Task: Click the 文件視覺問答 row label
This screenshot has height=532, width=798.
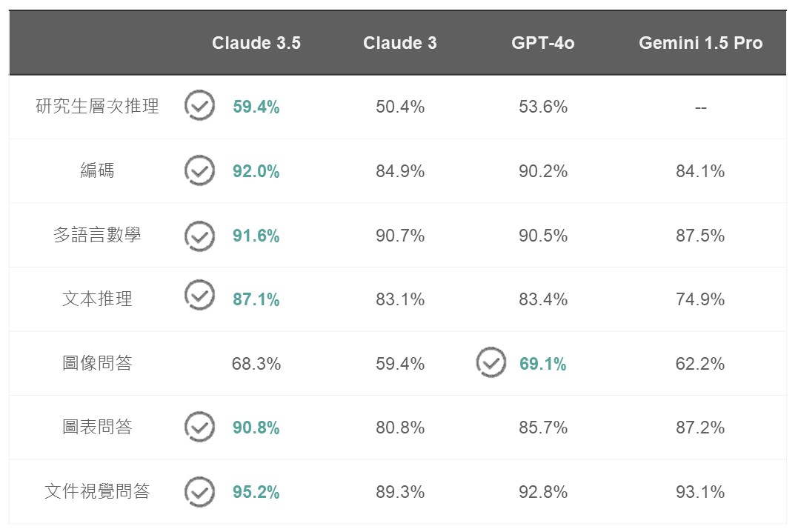Action: coord(97,492)
